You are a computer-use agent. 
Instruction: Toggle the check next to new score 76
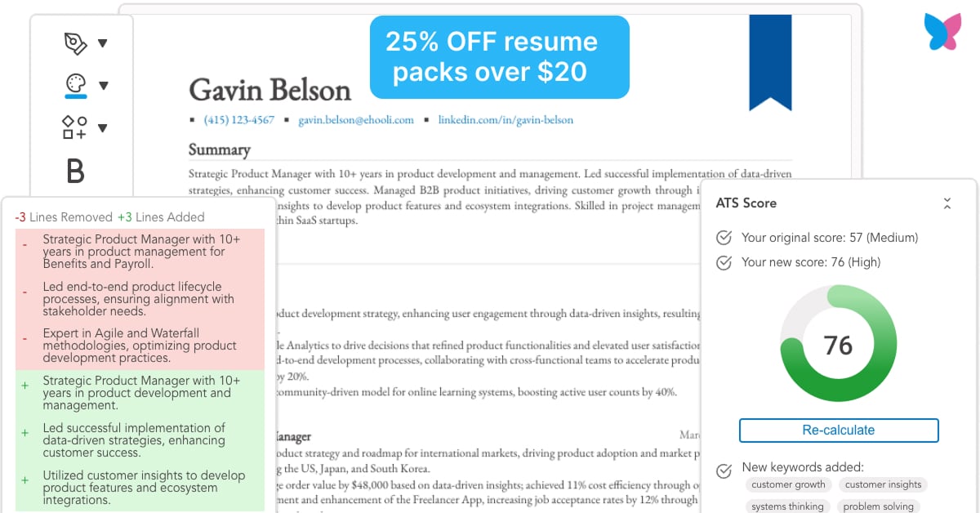(x=724, y=262)
